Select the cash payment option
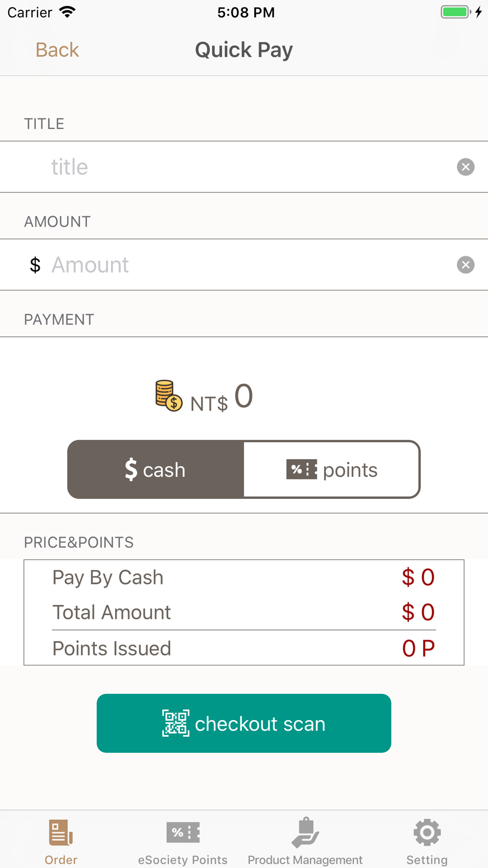Screen dimensions: 488x868 point(156,470)
